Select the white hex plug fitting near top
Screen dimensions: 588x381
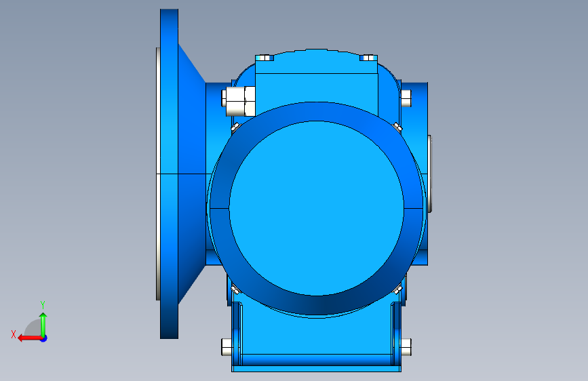click(240, 101)
